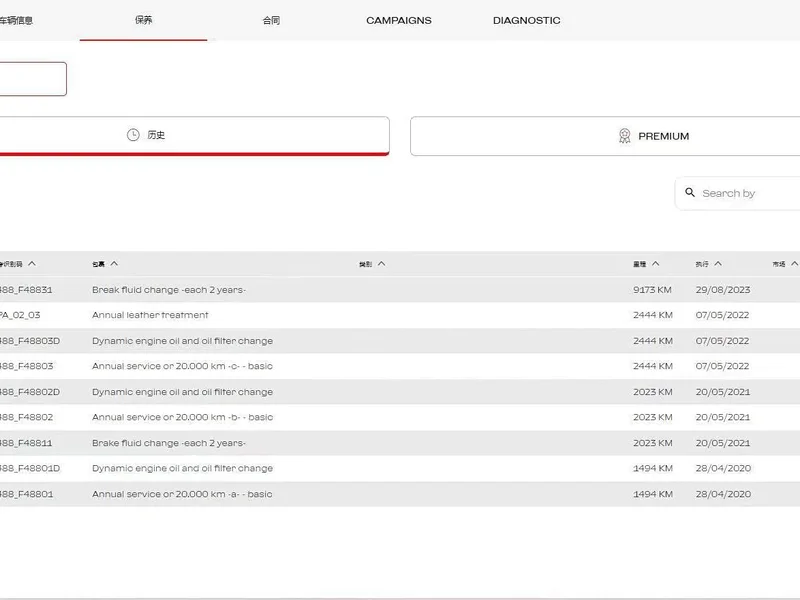
Task: Click the magnifier search icon
Action: coord(690,192)
